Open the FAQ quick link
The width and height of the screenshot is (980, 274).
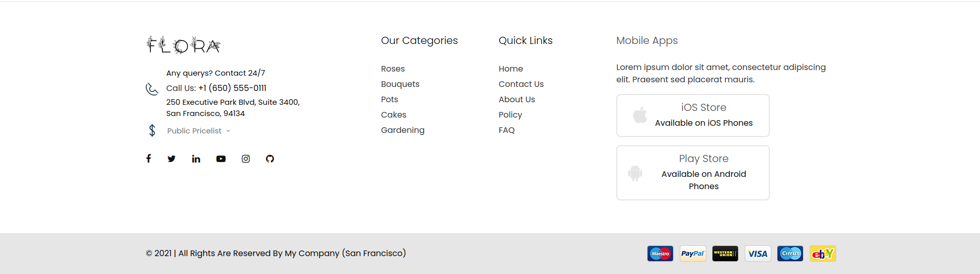tap(507, 130)
